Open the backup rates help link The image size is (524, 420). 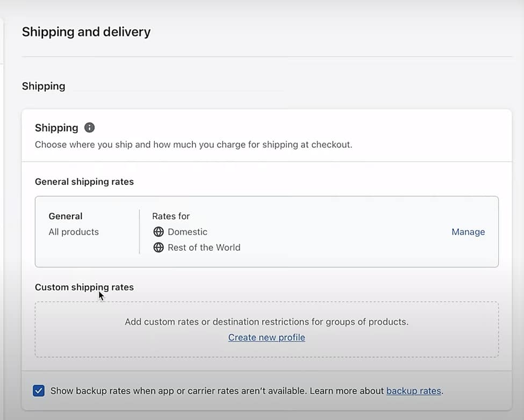413,390
